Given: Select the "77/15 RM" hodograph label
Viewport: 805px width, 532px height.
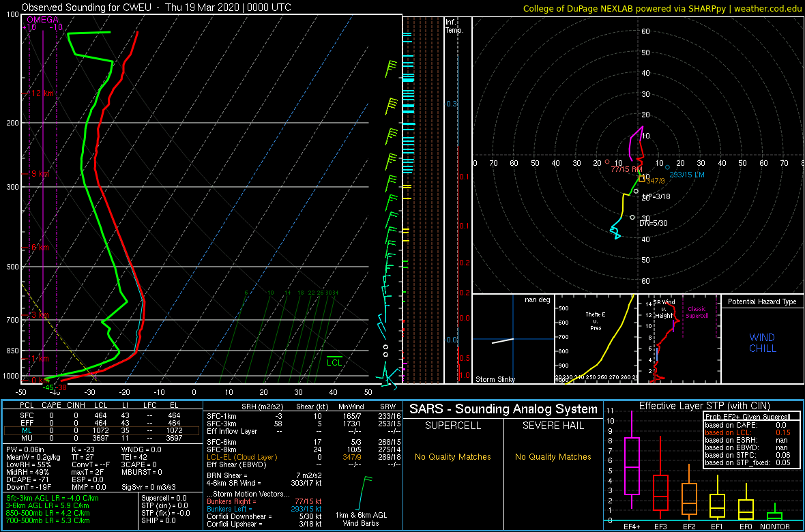Looking at the screenshot, I should [627, 169].
